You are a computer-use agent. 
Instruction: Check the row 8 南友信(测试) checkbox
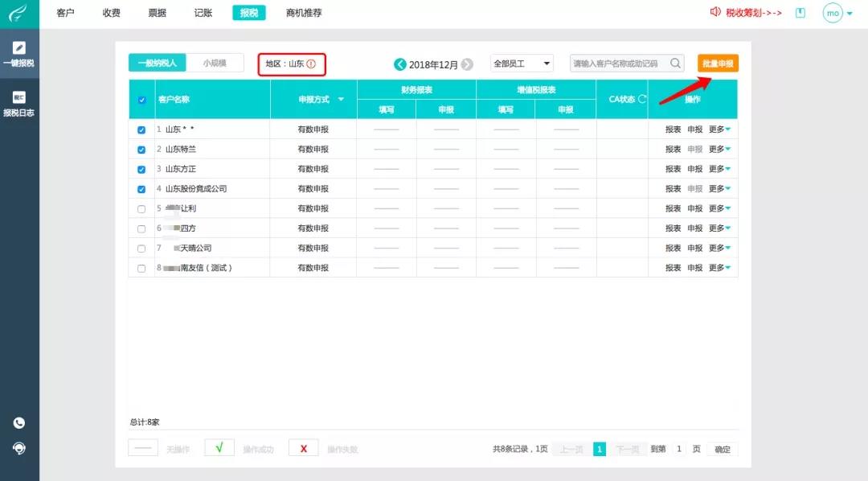click(x=141, y=268)
